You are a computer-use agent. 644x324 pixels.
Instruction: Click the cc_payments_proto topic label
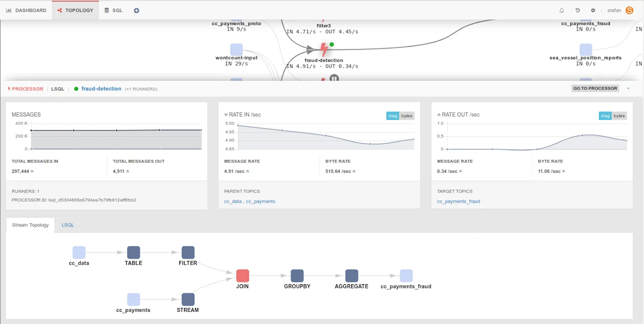[x=236, y=23]
